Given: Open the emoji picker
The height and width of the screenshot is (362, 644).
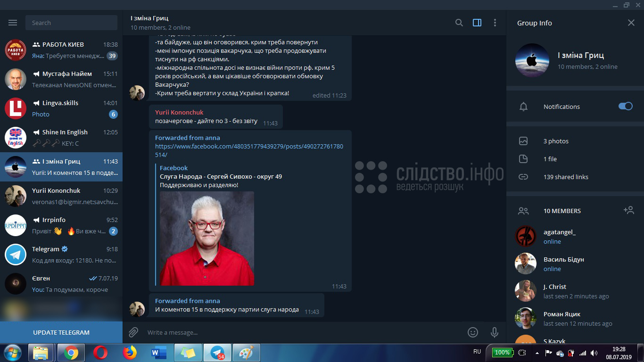Looking at the screenshot, I should tap(473, 332).
